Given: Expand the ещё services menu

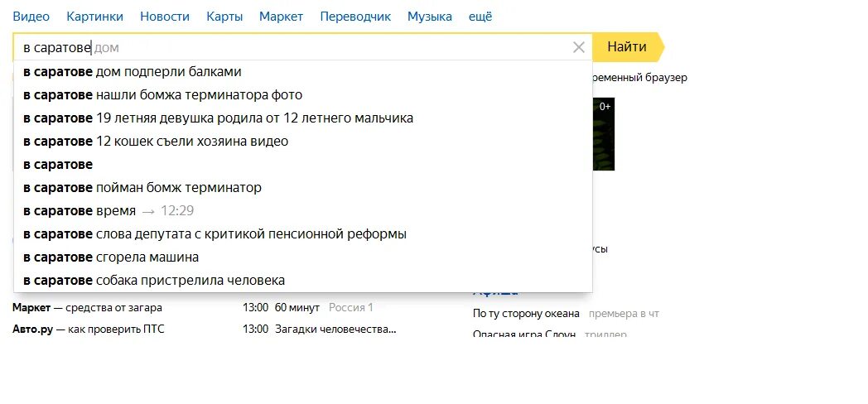Looking at the screenshot, I should tap(480, 17).
